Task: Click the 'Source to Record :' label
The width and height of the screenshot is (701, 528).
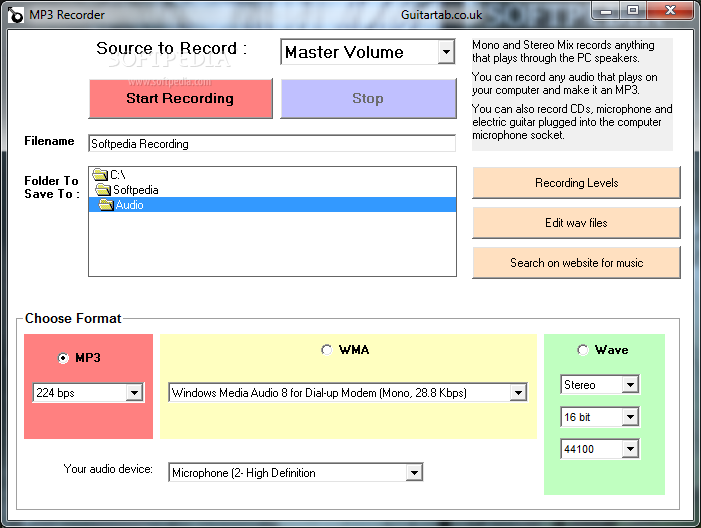Action: point(172,48)
